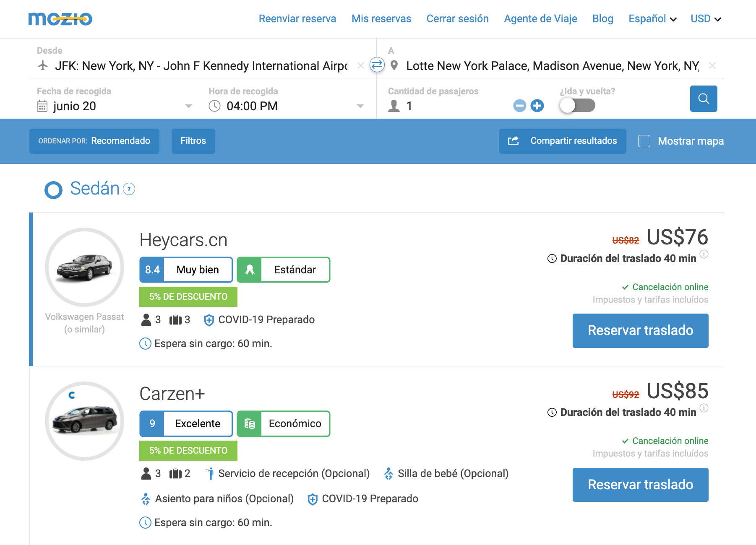Click the Carzen+ 5% DE DESCUENTO label
Image resolution: width=756 pixels, height=545 pixels.
(188, 451)
